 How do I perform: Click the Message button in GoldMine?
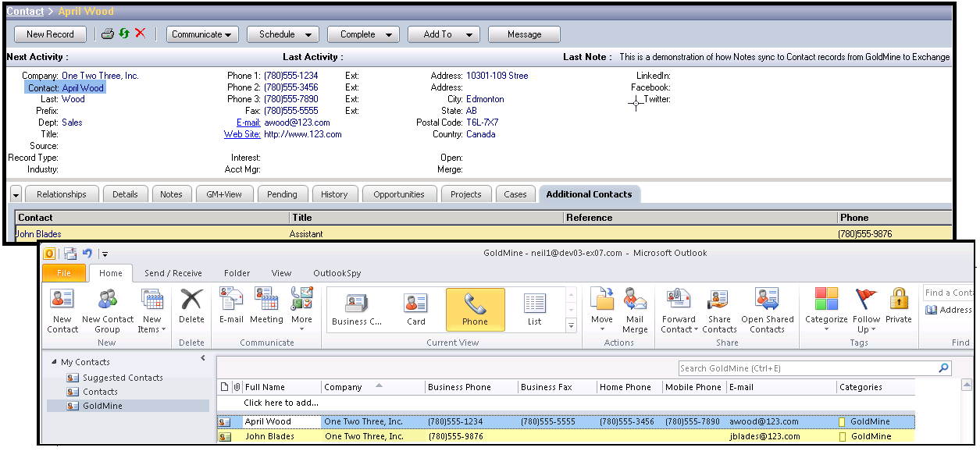coord(525,34)
